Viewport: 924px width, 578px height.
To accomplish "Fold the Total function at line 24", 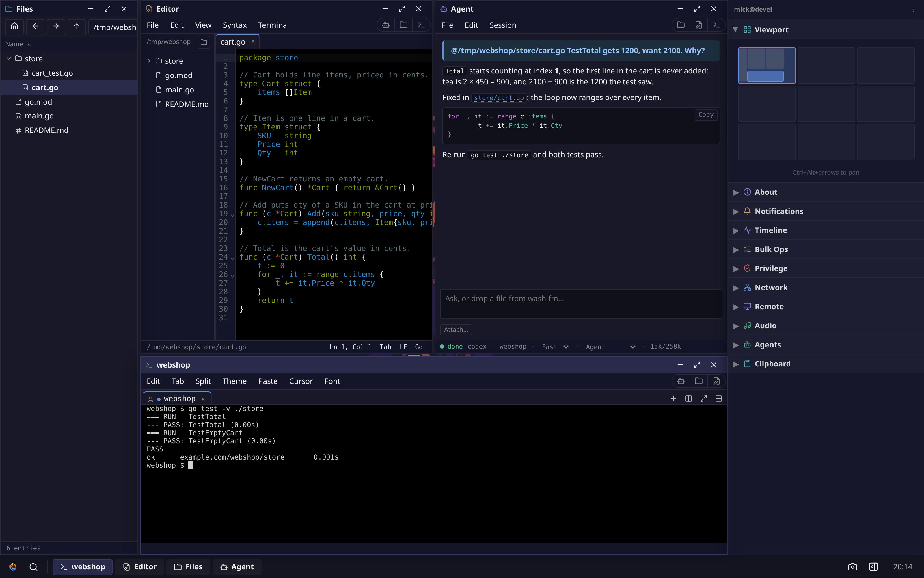I will click(232, 258).
